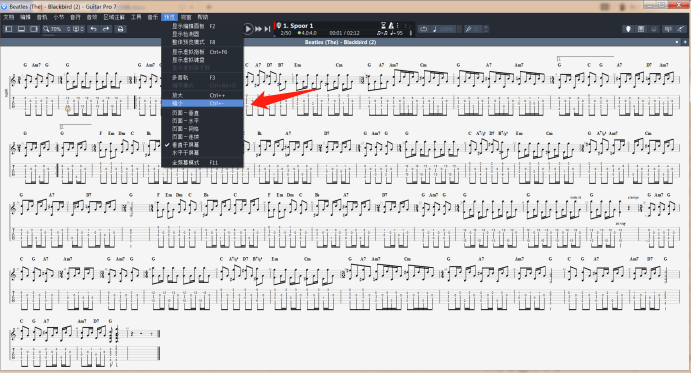The height and width of the screenshot is (374, 691).
Task: Open the relative tempo 100% dropdown
Action: 449,29
